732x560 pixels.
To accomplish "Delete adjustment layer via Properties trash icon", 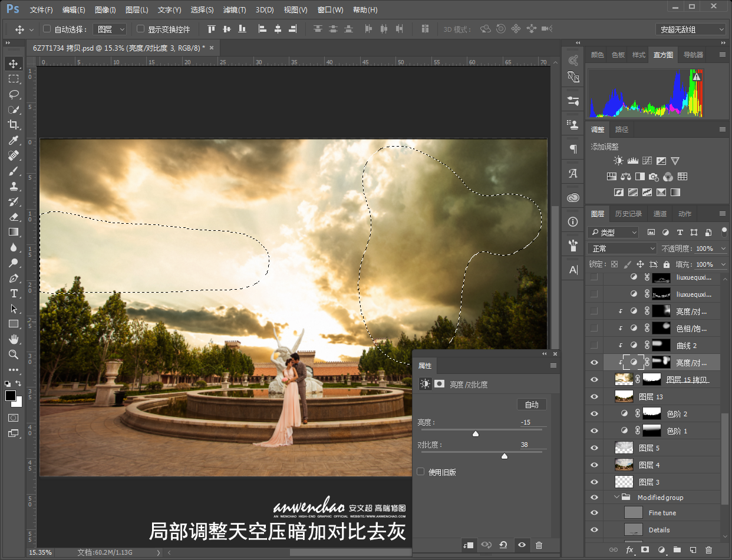I will (539, 545).
